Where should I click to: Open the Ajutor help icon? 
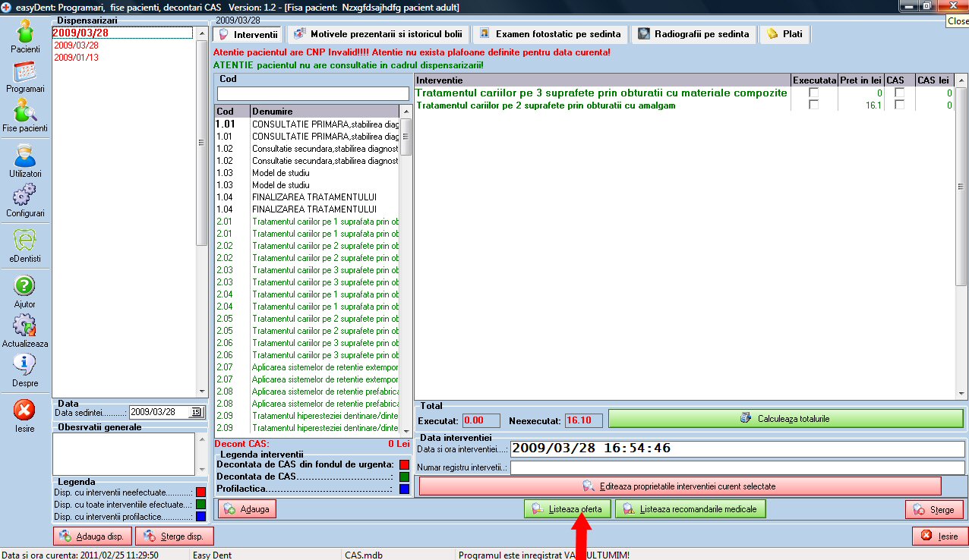[25, 291]
